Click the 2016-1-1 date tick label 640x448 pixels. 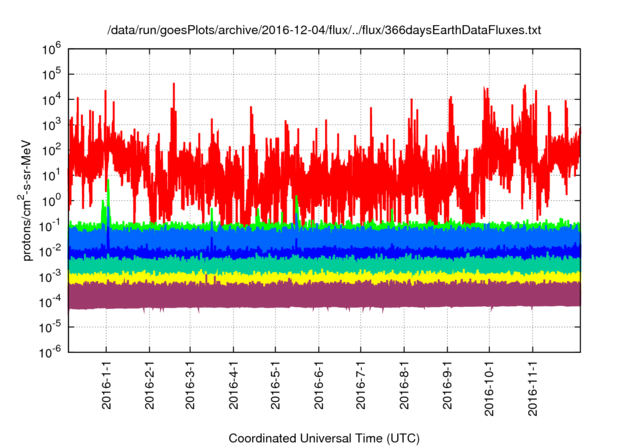[x=106, y=385]
